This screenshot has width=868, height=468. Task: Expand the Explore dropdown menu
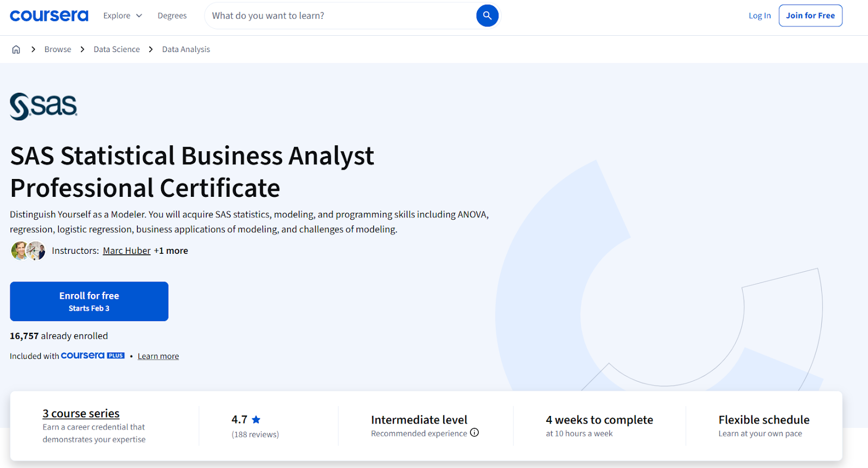pyautogui.click(x=123, y=16)
